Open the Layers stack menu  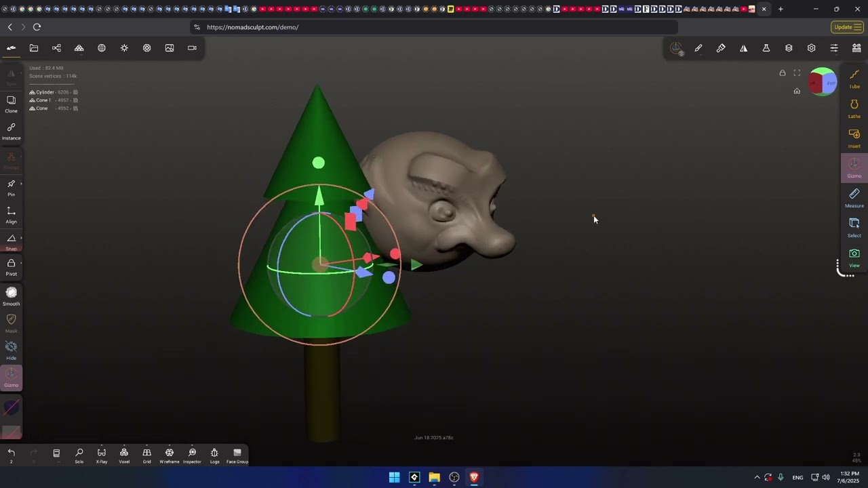coord(789,48)
